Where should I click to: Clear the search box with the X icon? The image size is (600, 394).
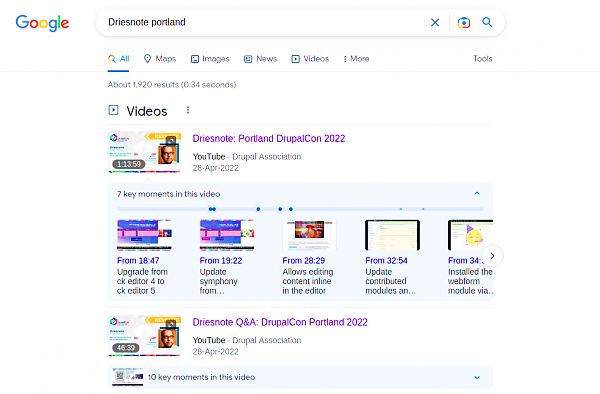coord(435,23)
